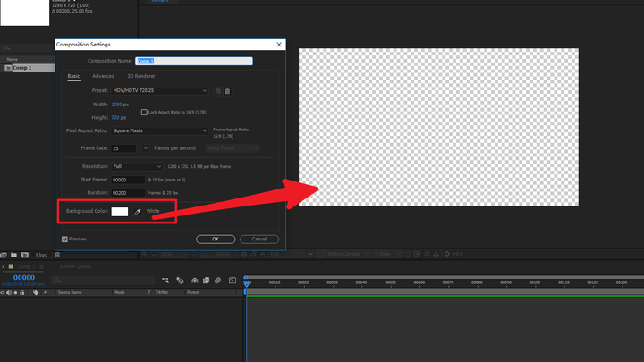Switch to the Advanced tab
Image resolution: width=644 pixels, height=362 pixels.
(103, 76)
